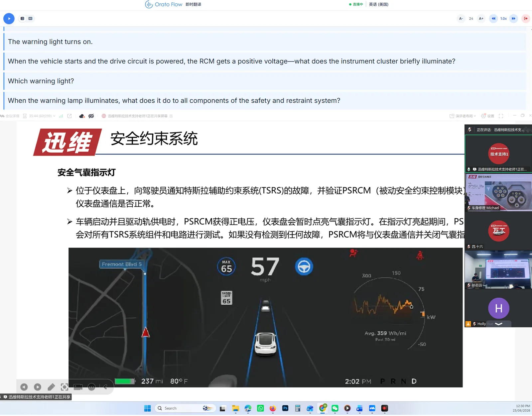Click the 四十六 participant tile

coord(498,231)
